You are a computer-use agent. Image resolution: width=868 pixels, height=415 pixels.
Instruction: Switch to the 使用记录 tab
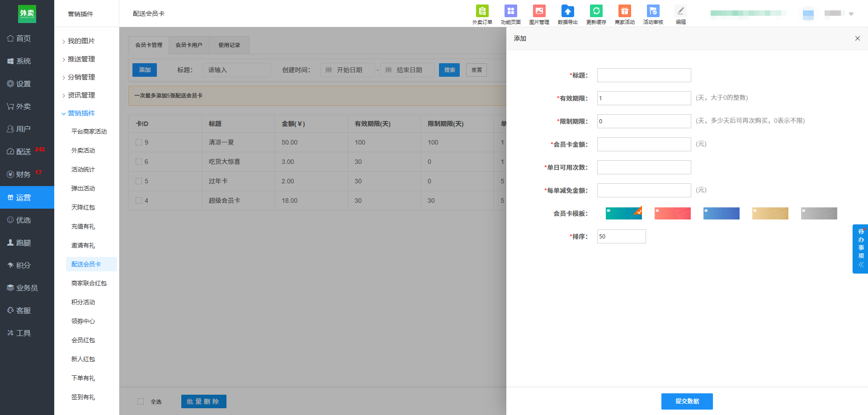(229, 45)
